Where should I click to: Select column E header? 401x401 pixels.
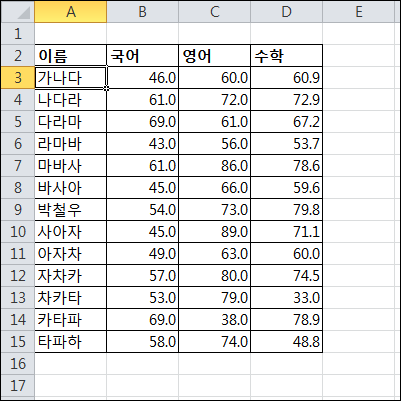(x=359, y=12)
